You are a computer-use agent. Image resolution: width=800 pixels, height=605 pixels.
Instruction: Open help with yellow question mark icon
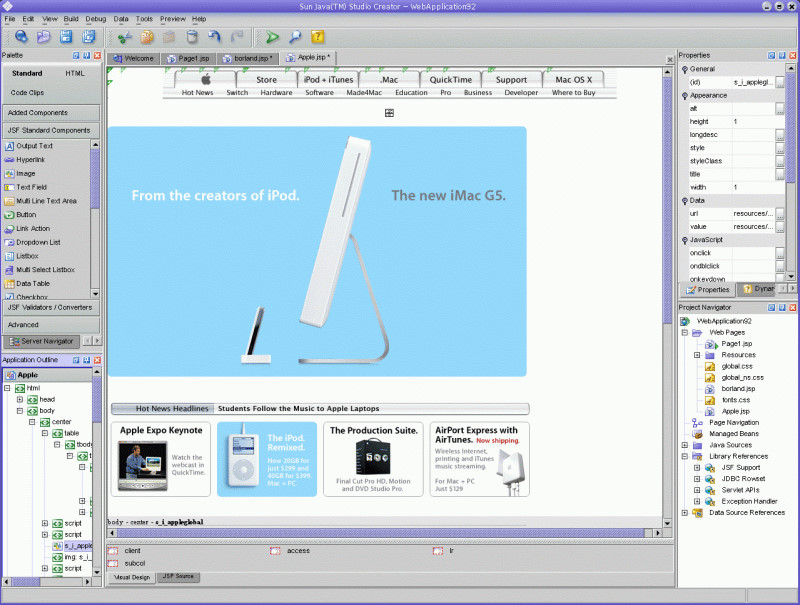pyautogui.click(x=317, y=37)
